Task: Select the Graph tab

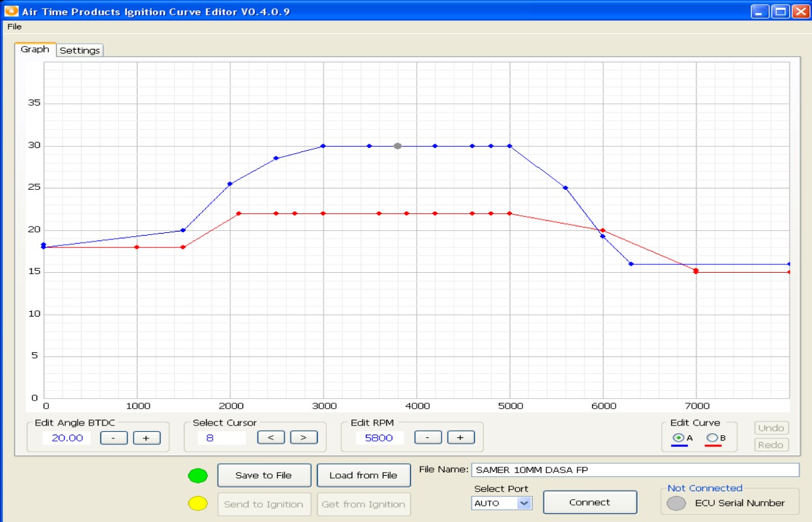Action: [x=35, y=50]
